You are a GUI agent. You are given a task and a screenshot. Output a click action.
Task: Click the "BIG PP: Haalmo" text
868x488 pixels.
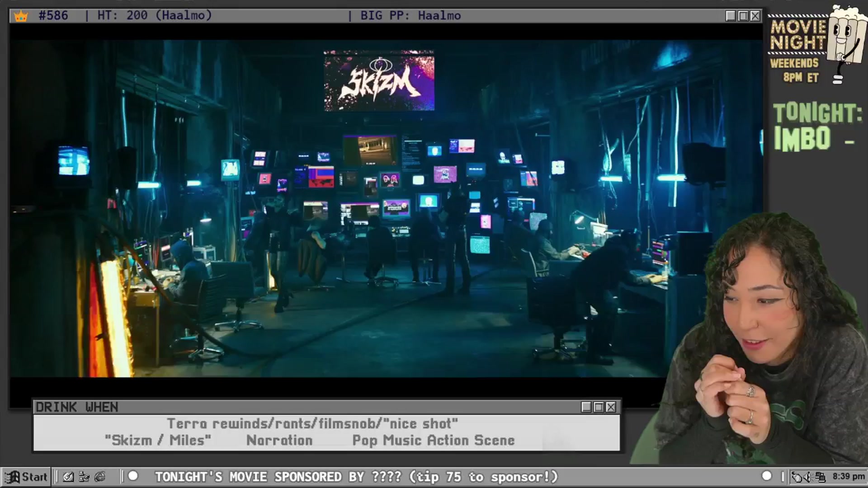point(410,16)
